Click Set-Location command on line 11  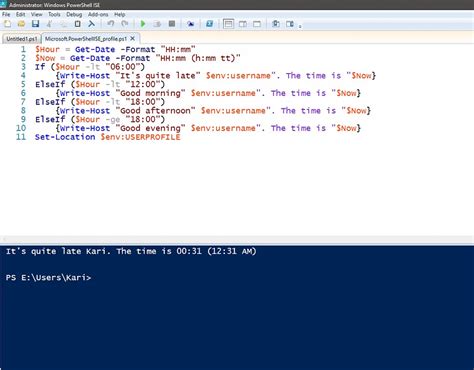point(65,137)
